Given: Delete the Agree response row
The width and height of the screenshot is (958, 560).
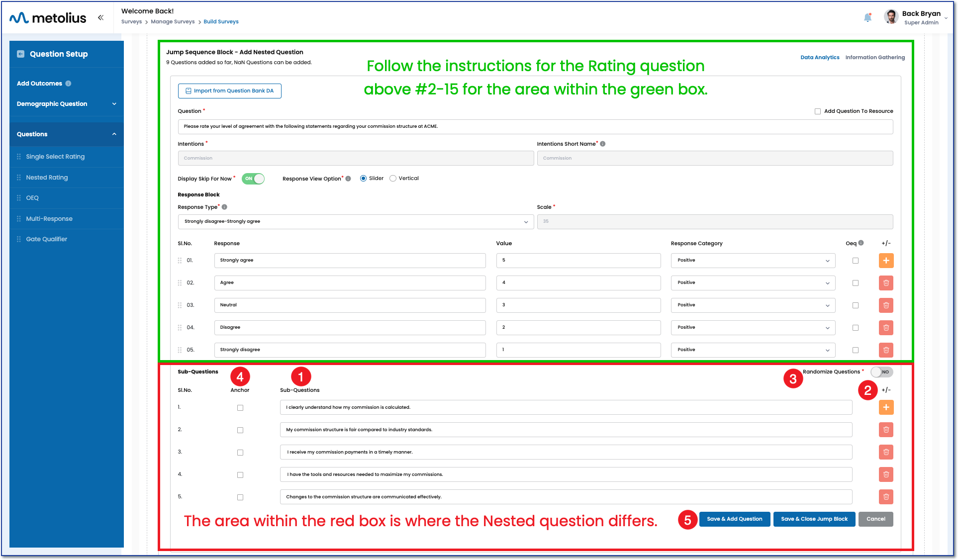Looking at the screenshot, I should [886, 283].
